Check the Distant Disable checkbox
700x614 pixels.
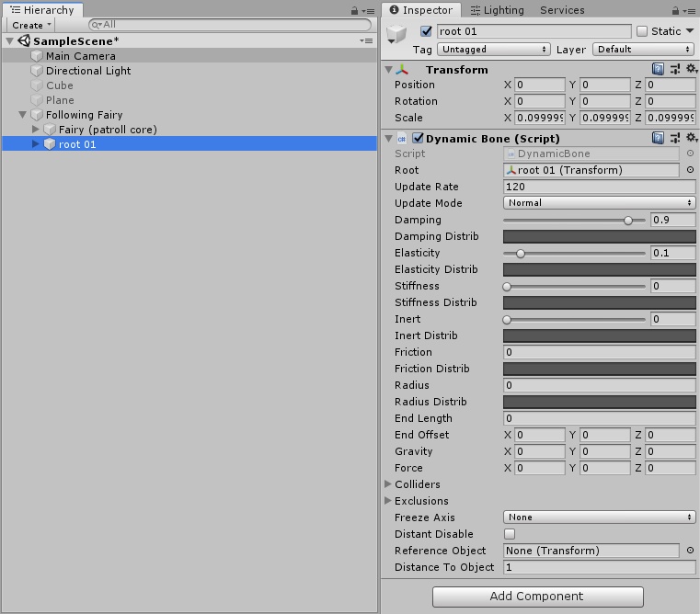510,534
